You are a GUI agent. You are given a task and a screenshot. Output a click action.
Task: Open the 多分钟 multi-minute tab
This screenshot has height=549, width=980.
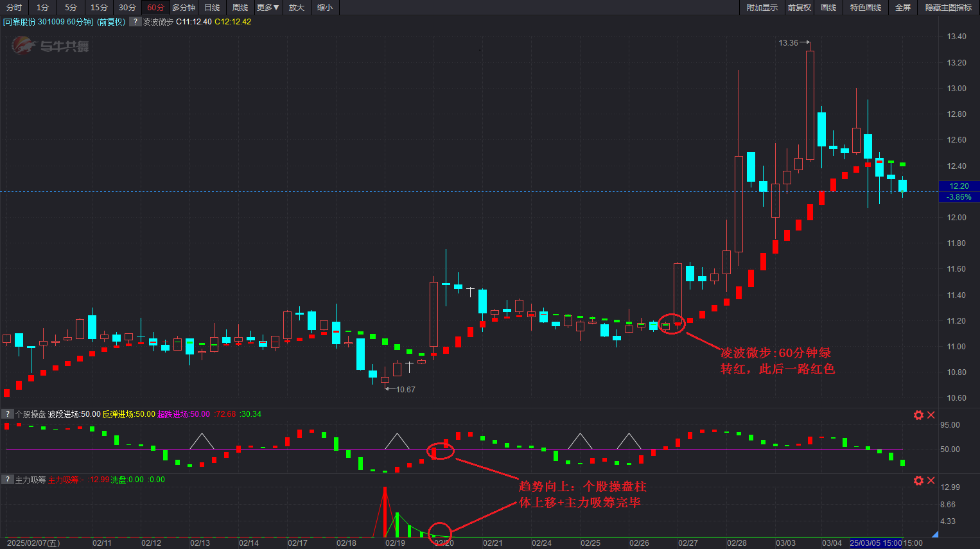click(x=184, y=8)
